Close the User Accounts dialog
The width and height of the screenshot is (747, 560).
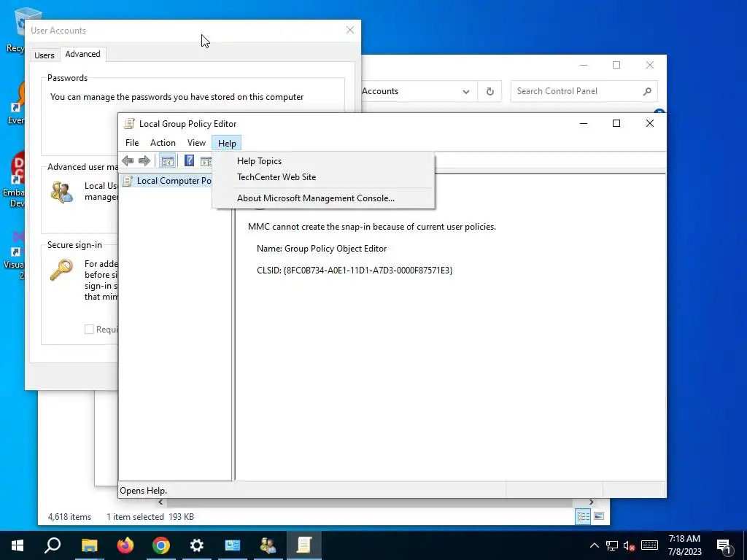click(x=350, y=30)
